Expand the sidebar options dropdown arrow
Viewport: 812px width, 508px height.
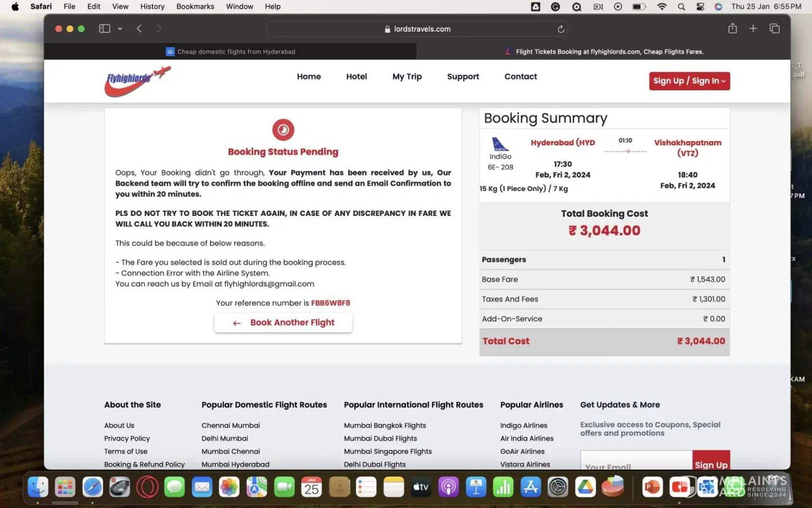click(x=120, y=29)
